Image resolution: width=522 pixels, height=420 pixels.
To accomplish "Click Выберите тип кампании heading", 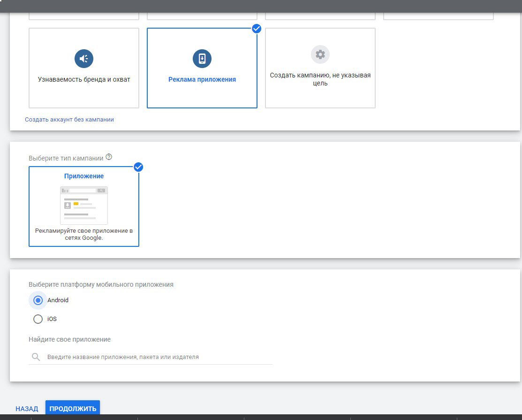I will [x=66, y=158].
